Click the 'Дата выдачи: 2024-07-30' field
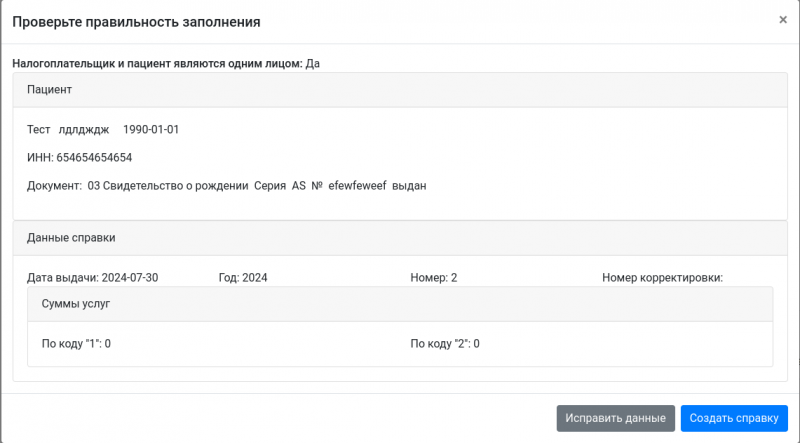The height and width of the screenshot is (443, 800). click(x=93, y=277)
